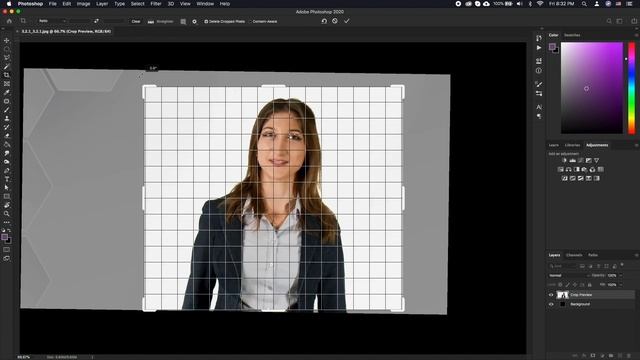The image size is (640, 360).
Task: Reset the crop with the undo arrow
Action: point(324,21)
